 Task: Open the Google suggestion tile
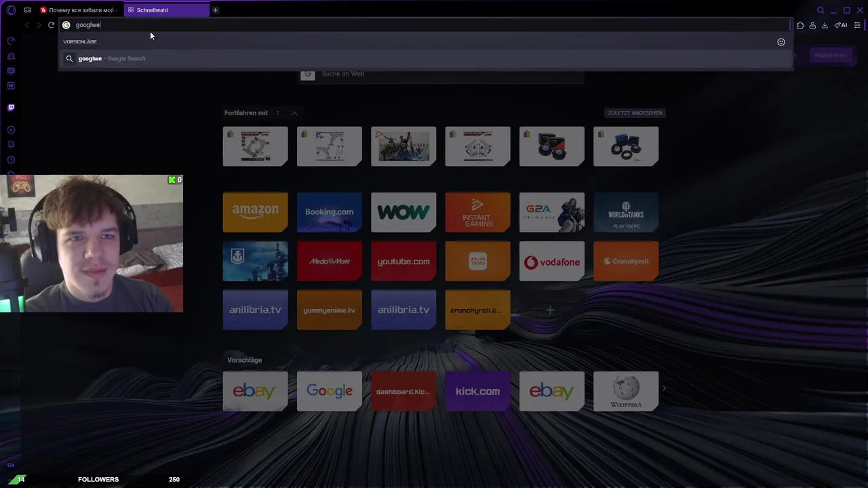329,391
